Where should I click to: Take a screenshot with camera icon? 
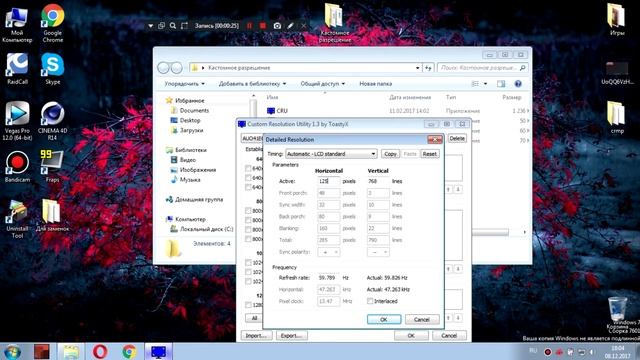pyautogui.click(x=277, y=26)
